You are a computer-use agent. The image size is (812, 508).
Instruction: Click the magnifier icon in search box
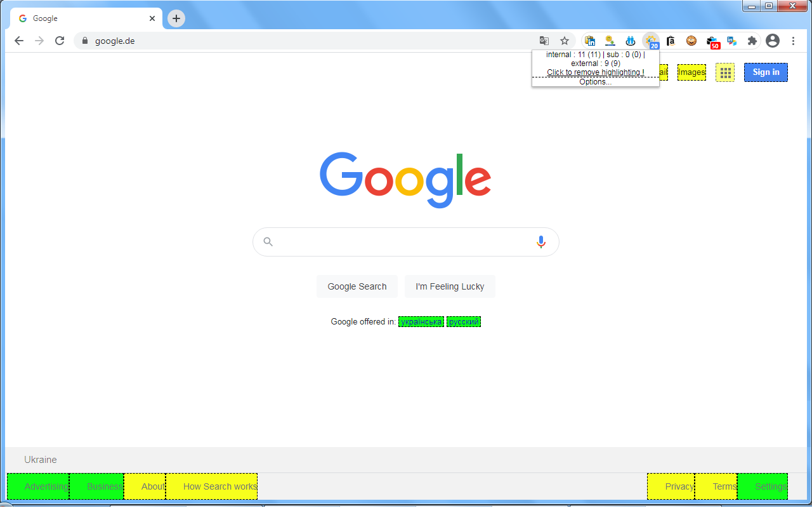pyautogui.click(x=268, y=242)
